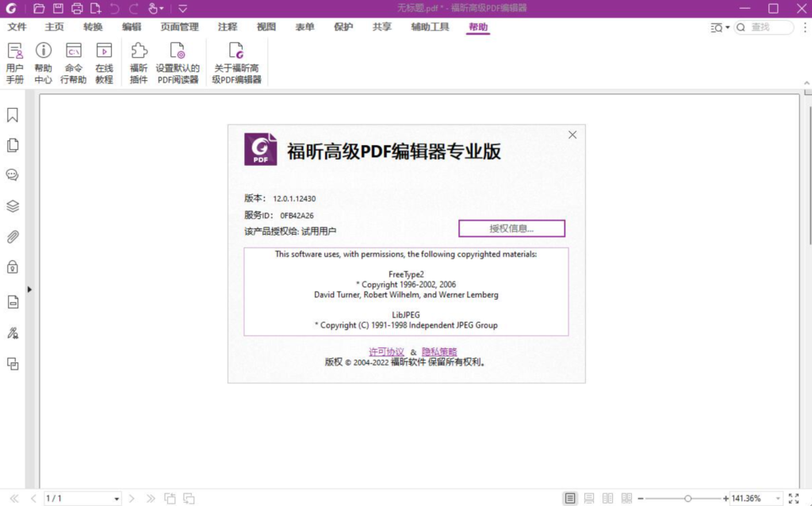The height and width of the screenshot is (506, 812).
Task: Click the Print icon in the title bar
Action: pos(77,8)
